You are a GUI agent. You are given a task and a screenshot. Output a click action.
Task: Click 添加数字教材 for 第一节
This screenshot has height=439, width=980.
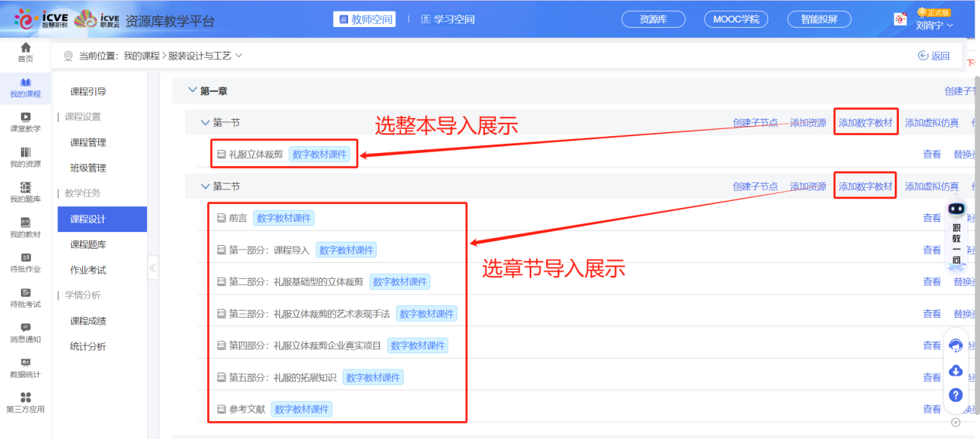tap(865, 123)
